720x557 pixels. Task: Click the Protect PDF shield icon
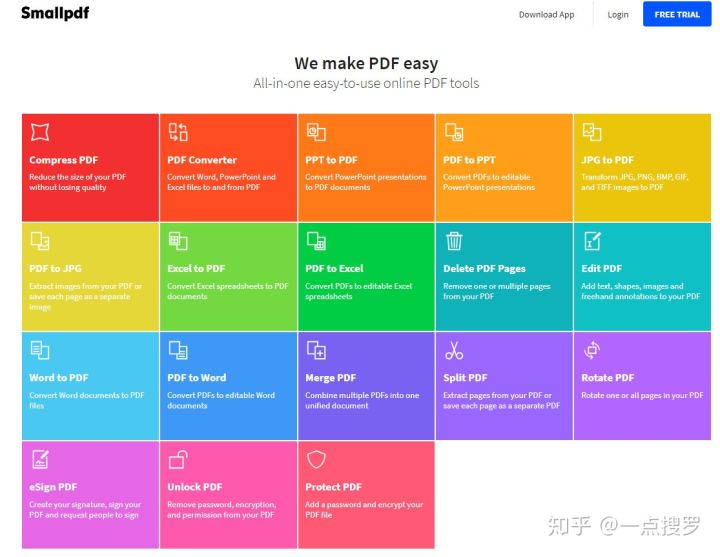point(316,459)
